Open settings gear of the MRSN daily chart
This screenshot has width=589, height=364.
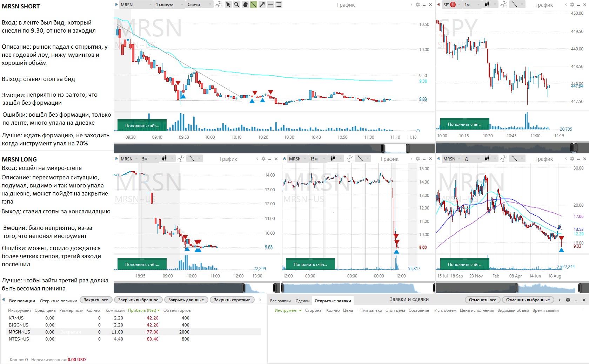click(572, 159)
